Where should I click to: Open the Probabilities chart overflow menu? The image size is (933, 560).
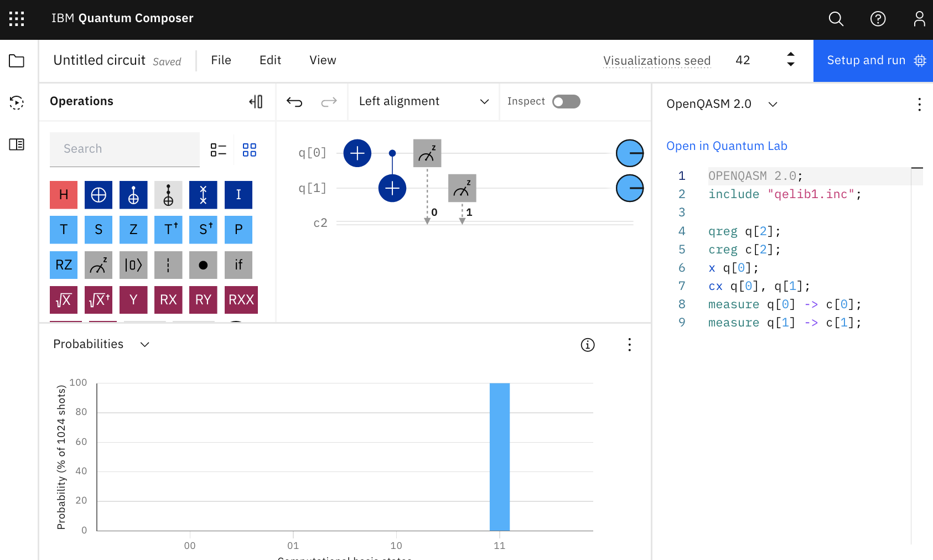(x=629, y=345)
